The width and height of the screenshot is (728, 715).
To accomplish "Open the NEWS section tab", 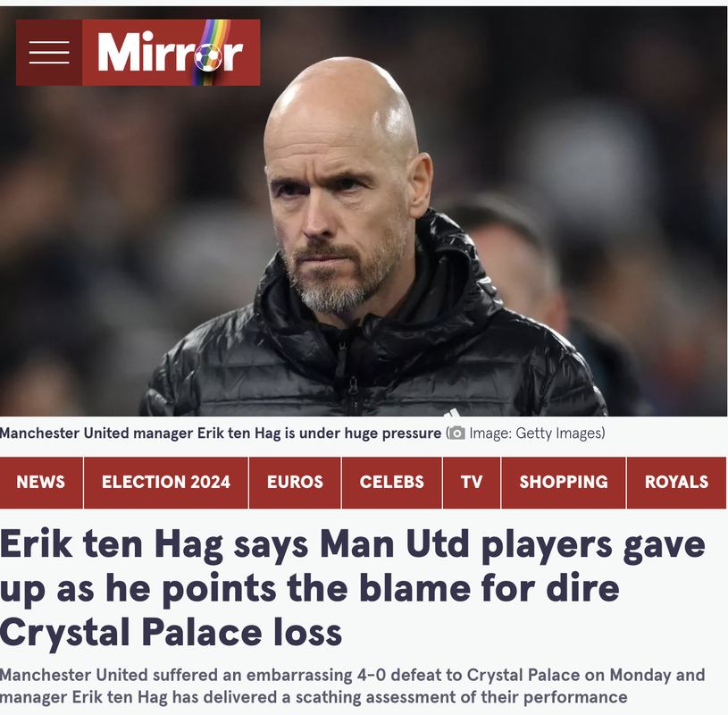I will click(41, 483).
